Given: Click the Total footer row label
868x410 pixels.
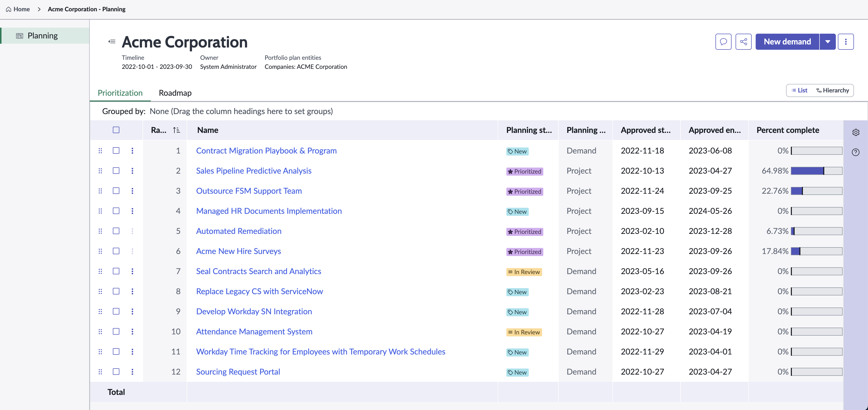Looking at the screenshot, I should [x=116, y=392].
